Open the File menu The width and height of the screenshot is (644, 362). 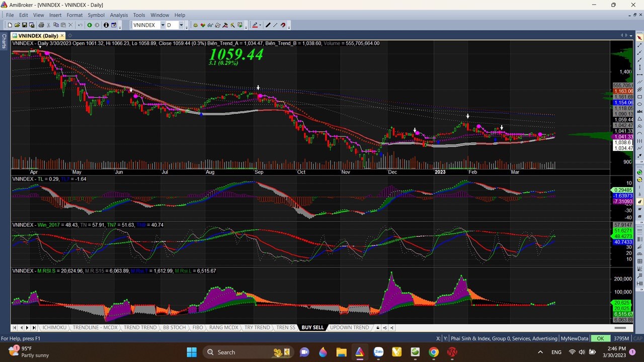pos(10,15)
